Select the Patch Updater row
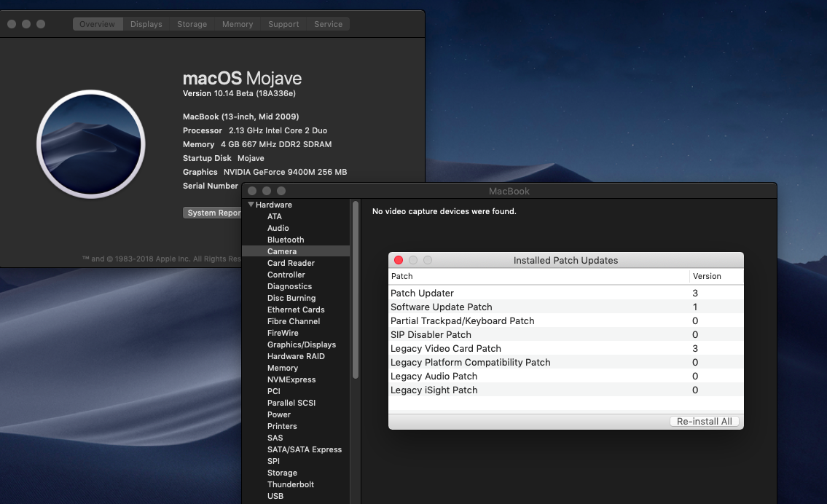The height and width of the screenshot is (504, 827). (566, 293)
